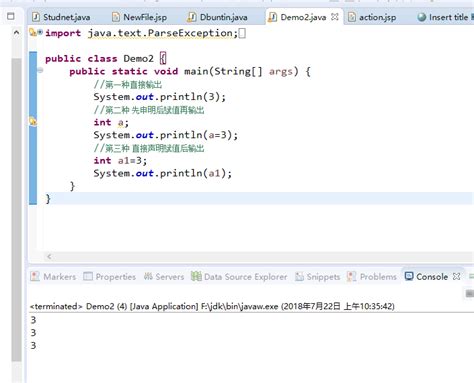Open the Markers view
The width and height of the screenshot is (474, 383).
[53, 277]
